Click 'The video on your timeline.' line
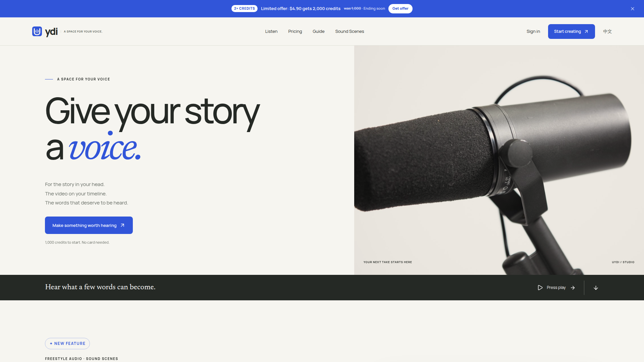The image size is (644, 362). pos(76,194)
